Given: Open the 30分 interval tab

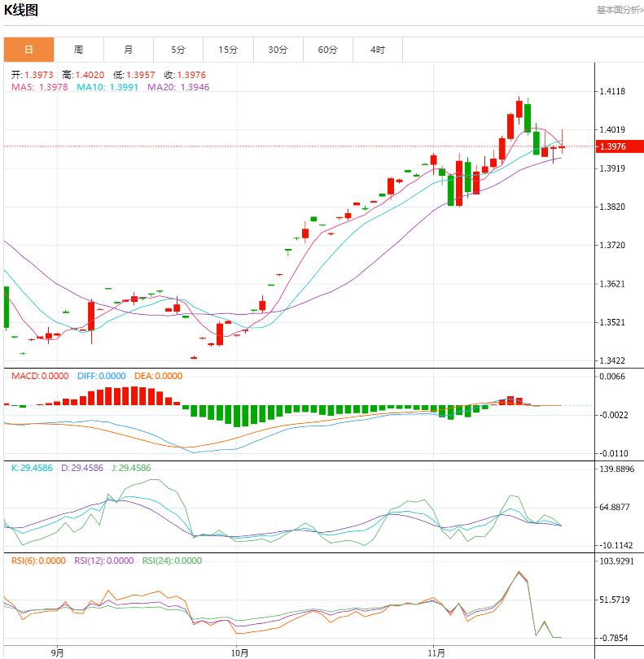Looking at the screenshot, I should click(278, 50).
